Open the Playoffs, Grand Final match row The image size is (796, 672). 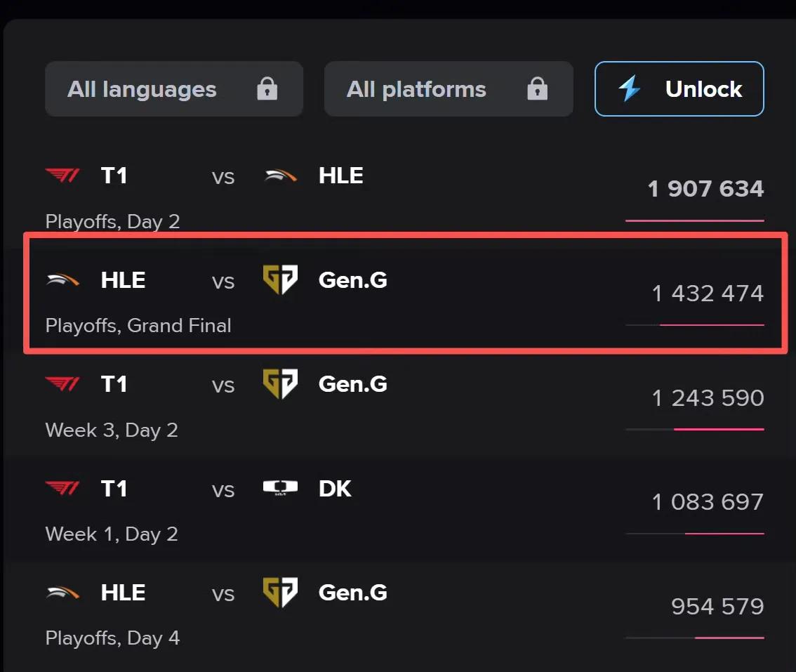[x=404, y=294]
